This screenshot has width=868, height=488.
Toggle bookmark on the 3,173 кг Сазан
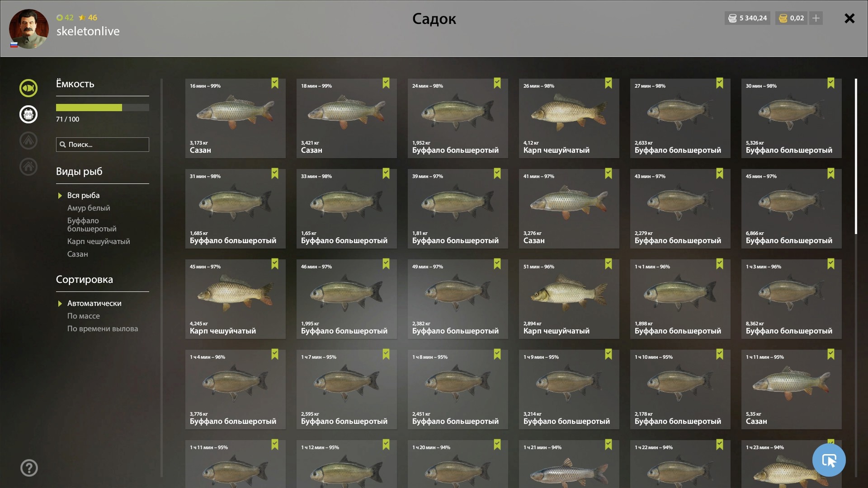[x=275, y=83]
